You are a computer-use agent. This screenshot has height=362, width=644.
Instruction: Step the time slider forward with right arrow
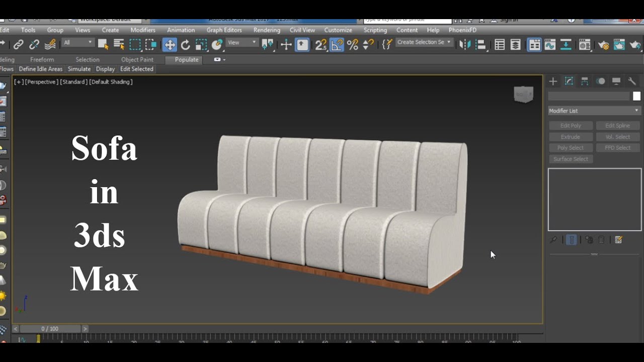tap(85, 329)
